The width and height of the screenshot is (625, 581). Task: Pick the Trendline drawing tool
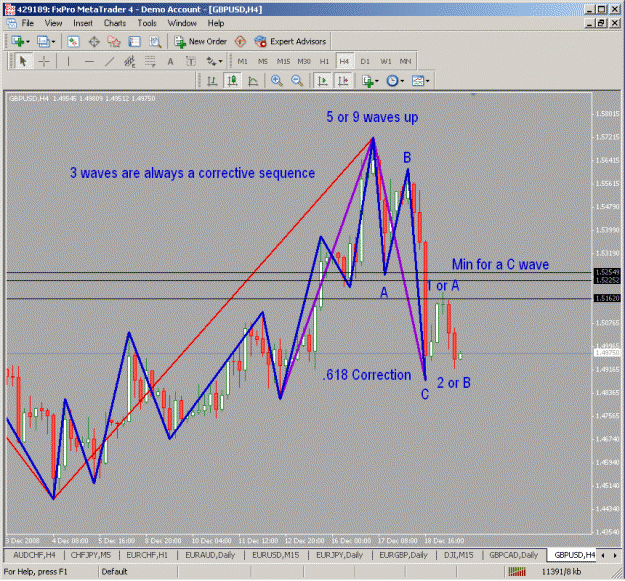point(109,61)
